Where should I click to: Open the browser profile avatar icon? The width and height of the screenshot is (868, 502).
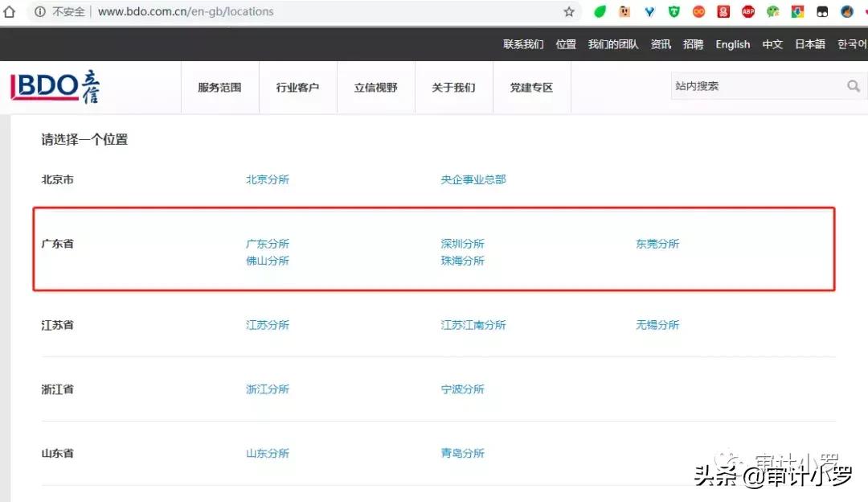(x=845, y=11)
